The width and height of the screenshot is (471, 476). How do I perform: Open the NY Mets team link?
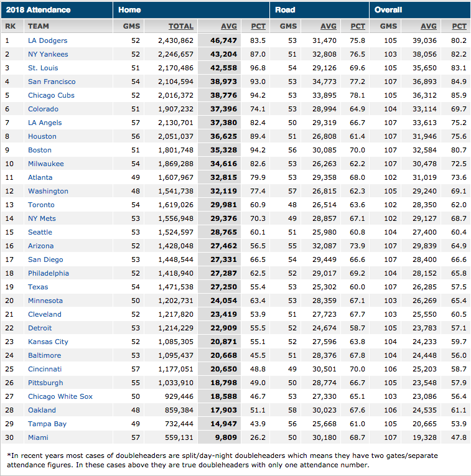[x=42, y=218]
